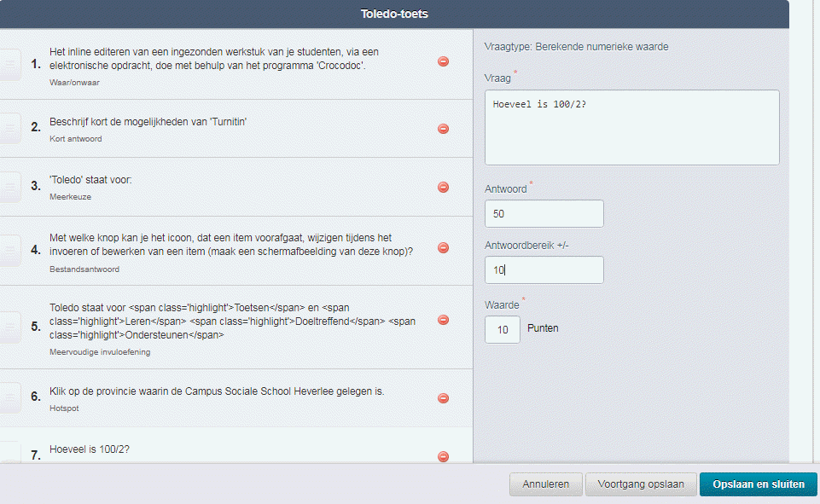Delete question 4 Bestandsantwoord item
The image size is (820, 504).
click(443, 248)
